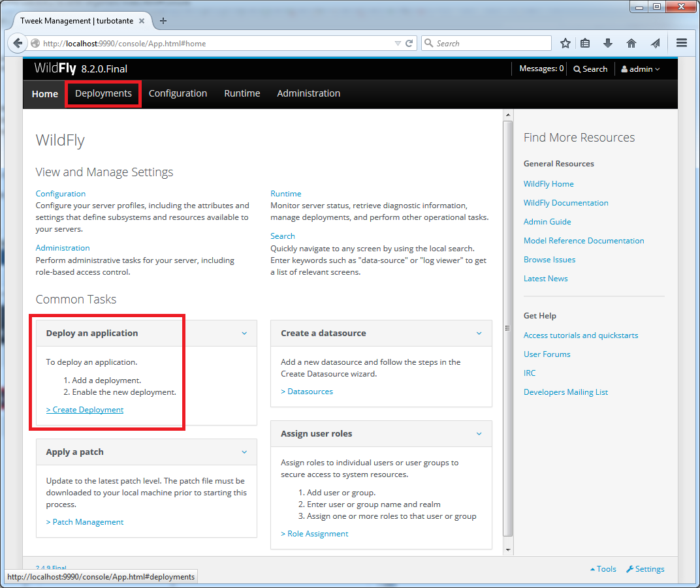
Task: Collapse the Assign user roles panel
Action: pyautogui.click(x=479, y=433)
